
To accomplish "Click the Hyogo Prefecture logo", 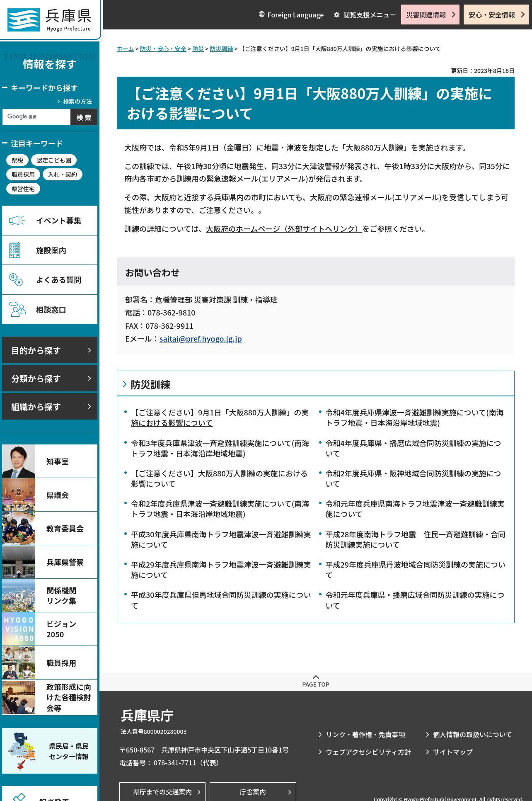I will 49,19.
